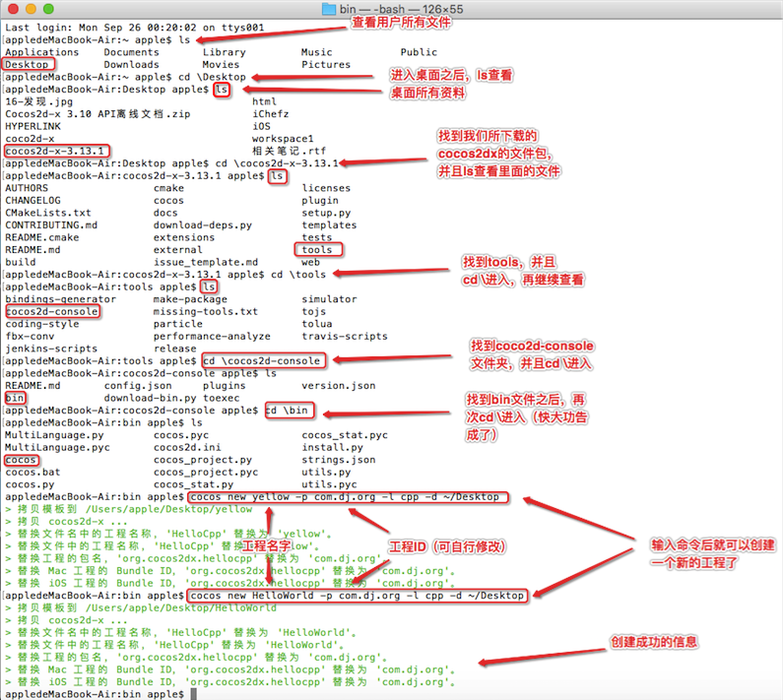This screenshot has height=700, width=783.
Task: Click the cursor block at last prompt
Action: (194, 694)
